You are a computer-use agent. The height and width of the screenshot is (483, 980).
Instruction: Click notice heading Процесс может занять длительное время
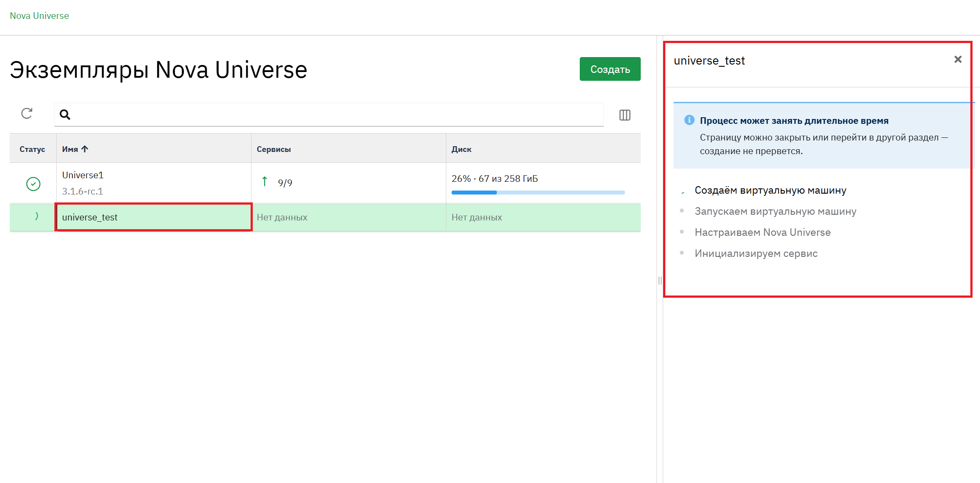click(794, 121)
